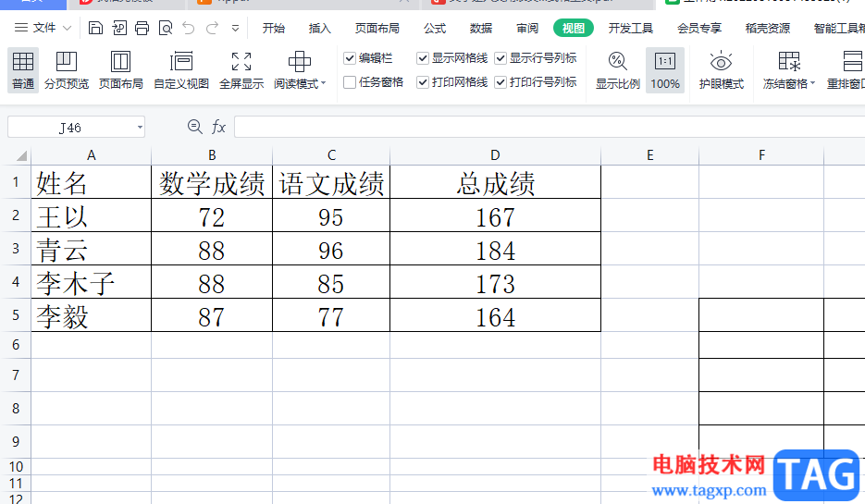Click cell containing 姓名
The image size is (865, 504).
coord(91,182)
